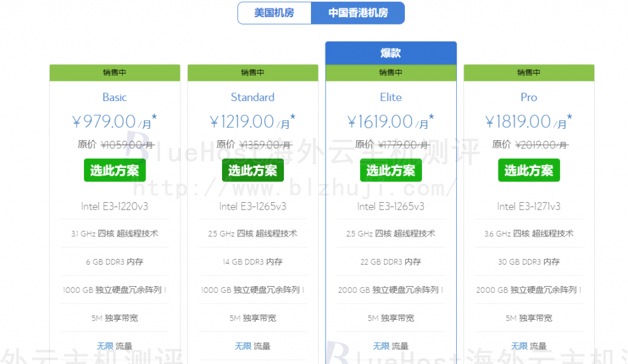Click the Standard plan title
This screenshot has width=628, height=364.
pyautogui.click(x=253, y=97)
